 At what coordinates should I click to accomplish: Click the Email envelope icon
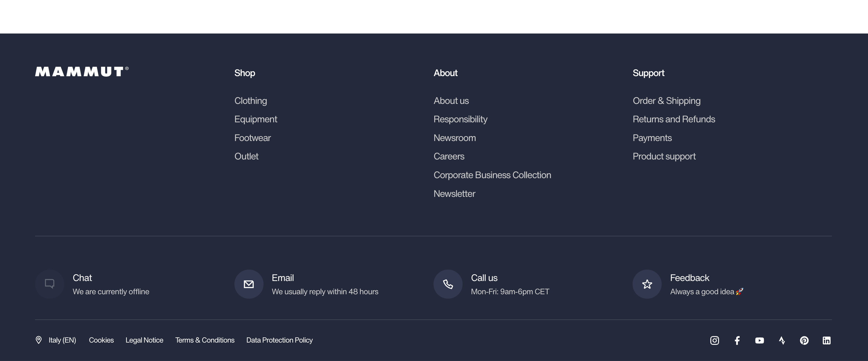point(249,284)
